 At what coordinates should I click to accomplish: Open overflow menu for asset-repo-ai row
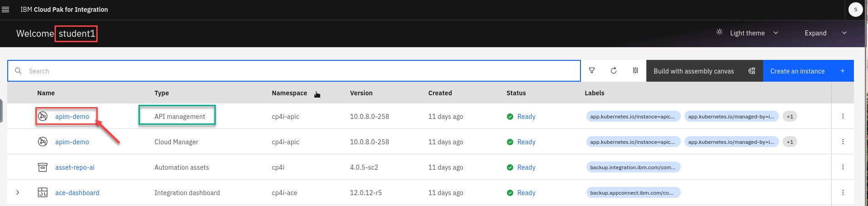(x=843, y=167)
